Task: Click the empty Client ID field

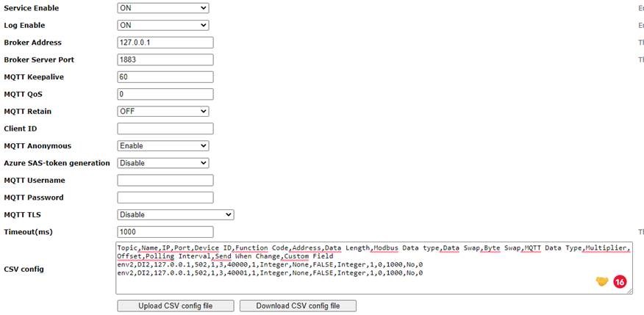Action: click(165, 128)
